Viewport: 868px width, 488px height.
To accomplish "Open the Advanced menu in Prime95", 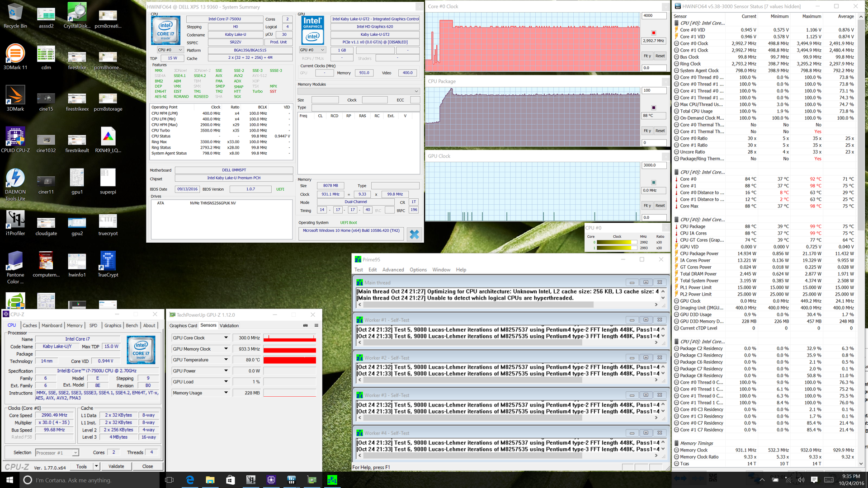I will click(x=393, y=270).
